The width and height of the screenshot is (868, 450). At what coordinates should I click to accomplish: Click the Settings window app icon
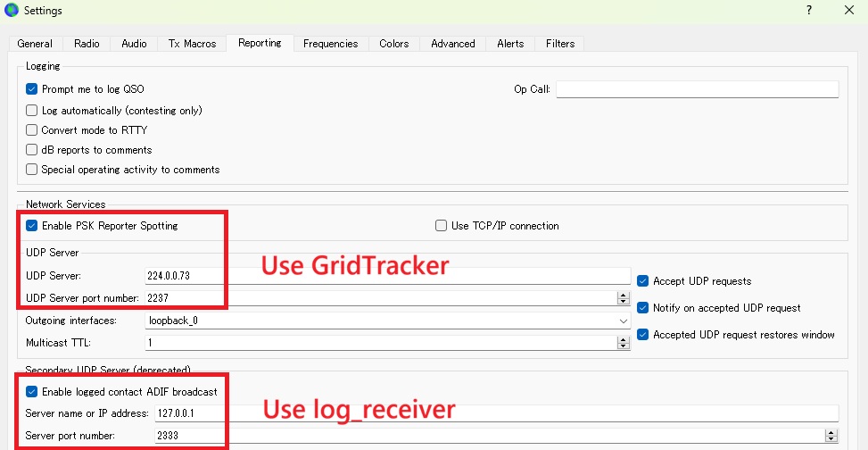click(x=12, y=11)
